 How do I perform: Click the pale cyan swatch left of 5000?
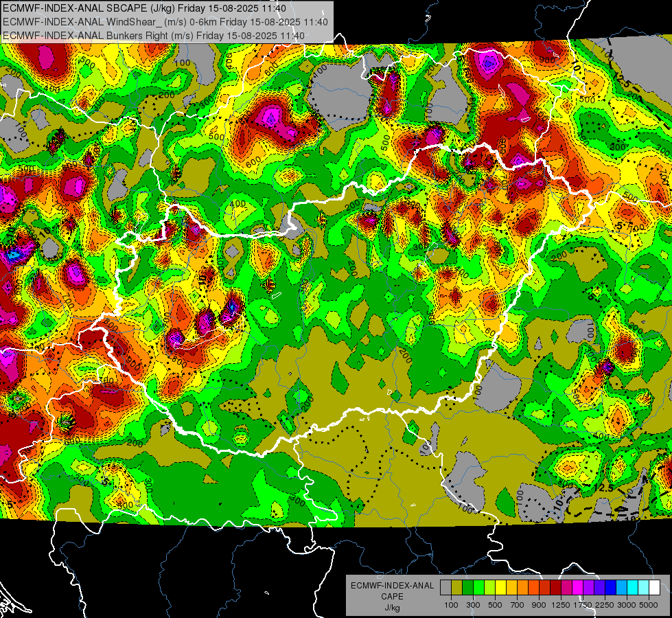[644, 588]
